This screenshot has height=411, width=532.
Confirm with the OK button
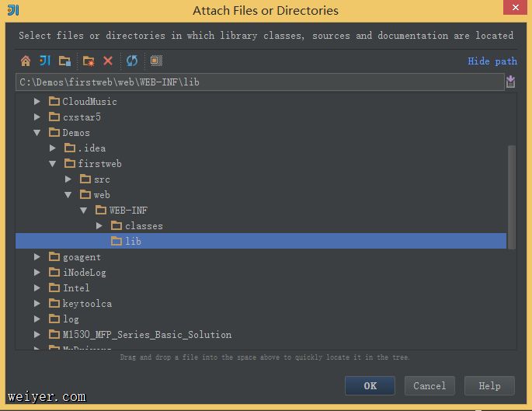click(370, 385)
